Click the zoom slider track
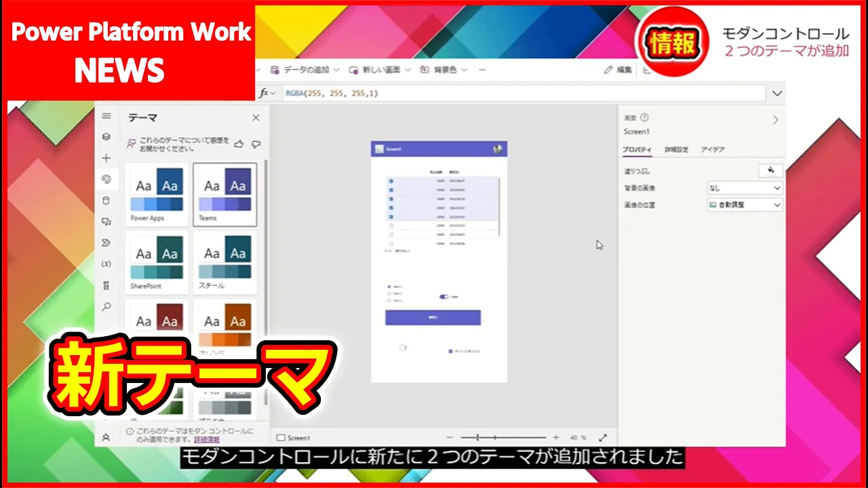The height and width of the screenshot is (488, 868). click(503, 438)
